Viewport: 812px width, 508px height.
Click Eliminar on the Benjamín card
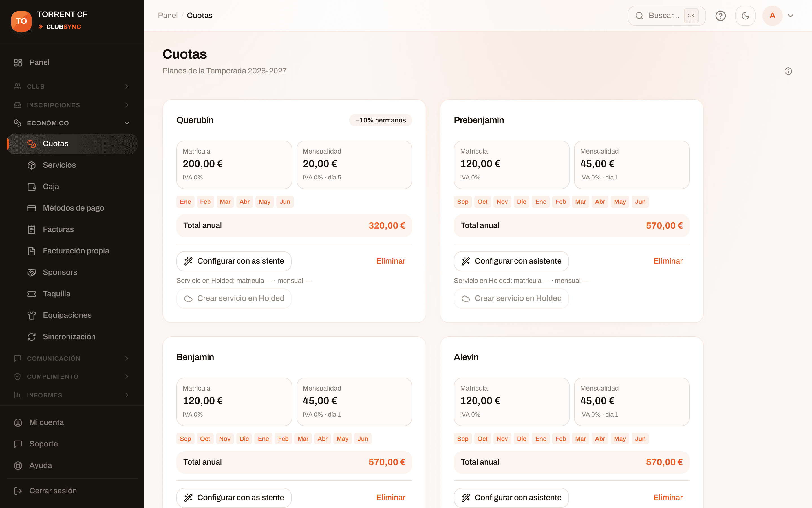(390, 498)
